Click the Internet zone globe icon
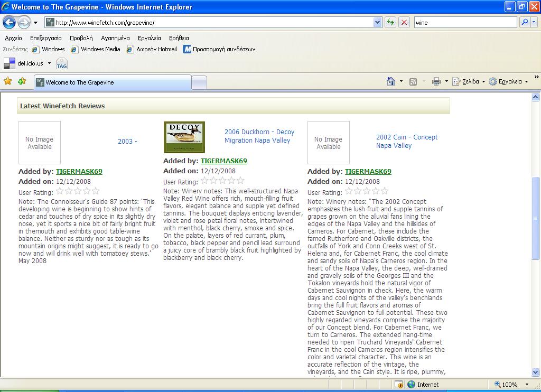 tap(411, 385)
